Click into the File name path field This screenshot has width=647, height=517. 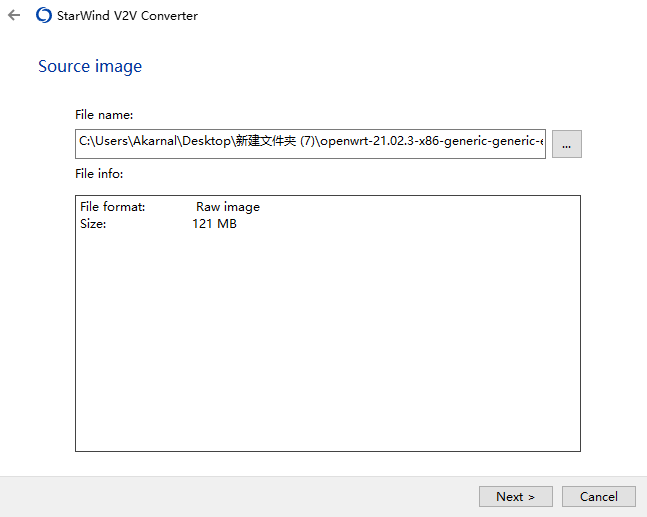tap(310, 144)
